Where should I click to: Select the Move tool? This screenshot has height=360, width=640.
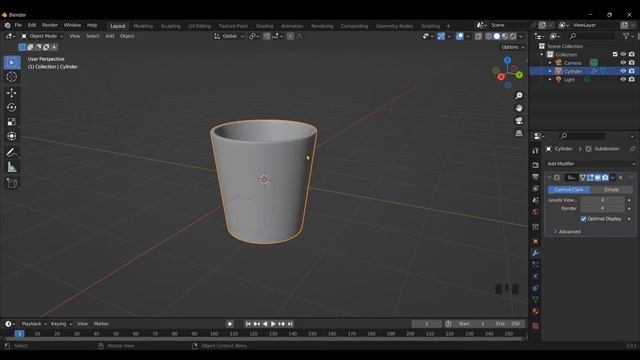pyautogui.click(x=12, y=93)
